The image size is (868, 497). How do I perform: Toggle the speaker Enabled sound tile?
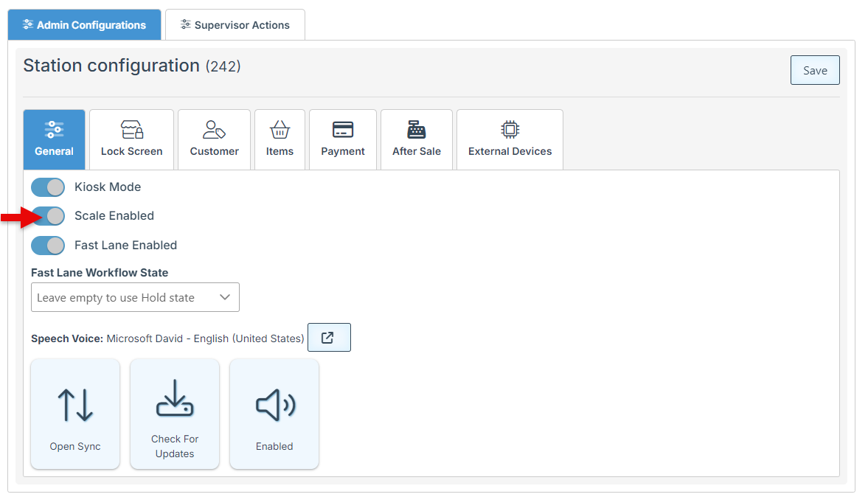click(274, 414)
